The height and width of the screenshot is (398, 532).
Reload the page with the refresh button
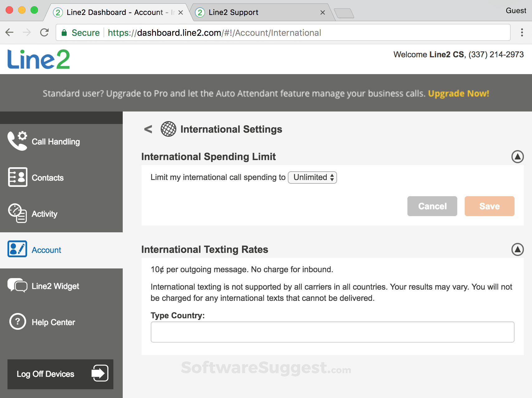tap(45, 33)
